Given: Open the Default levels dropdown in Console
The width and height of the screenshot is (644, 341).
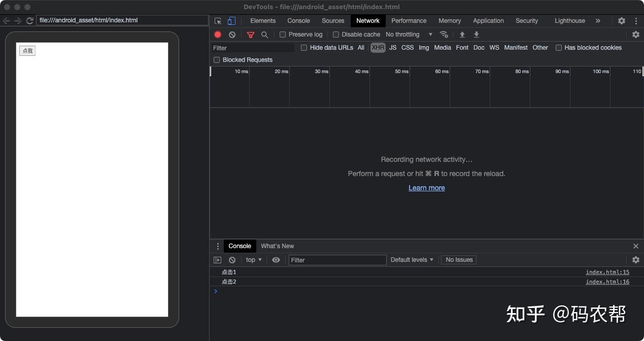Looking at the screenshot, I should point(412,259).
